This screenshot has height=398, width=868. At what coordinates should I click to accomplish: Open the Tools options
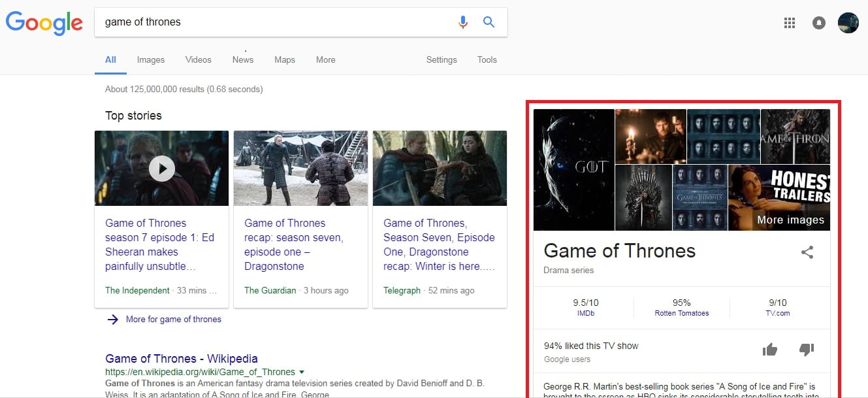[487, 59]
